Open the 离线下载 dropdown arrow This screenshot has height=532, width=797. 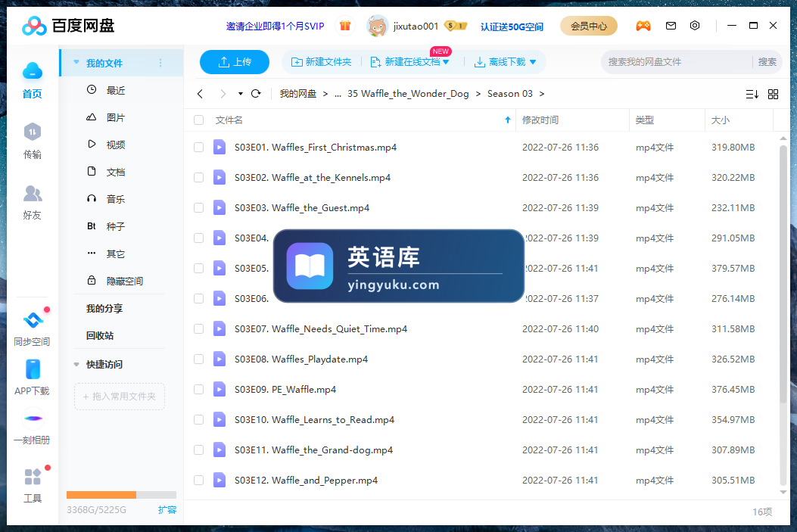click(533, 62)
